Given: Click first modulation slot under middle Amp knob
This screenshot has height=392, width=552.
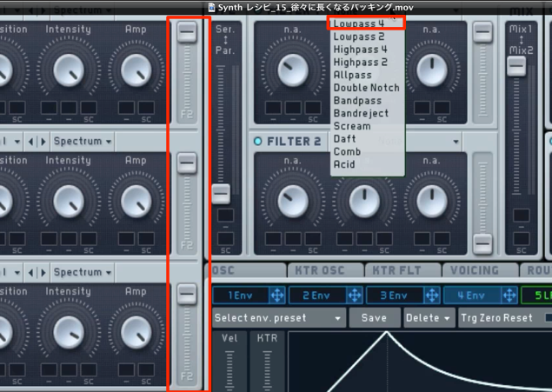Looking at the screenshot, I should coord(126,239).
